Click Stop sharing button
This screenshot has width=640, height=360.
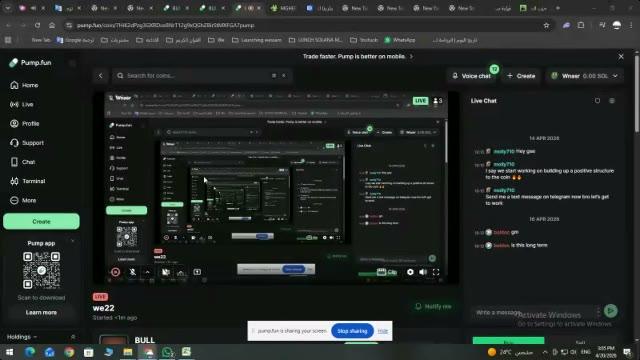(352, 331)
